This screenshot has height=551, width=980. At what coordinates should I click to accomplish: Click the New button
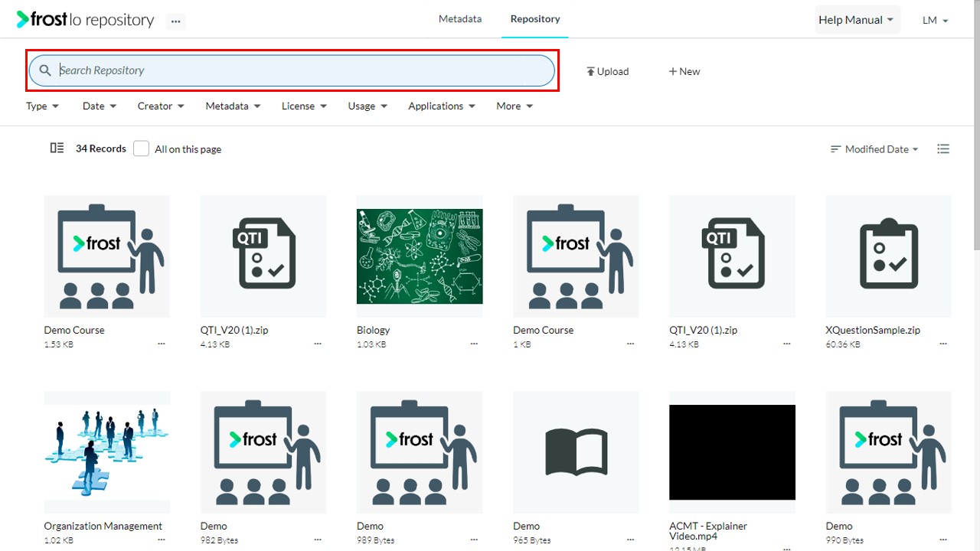click(x=684, y=71)
